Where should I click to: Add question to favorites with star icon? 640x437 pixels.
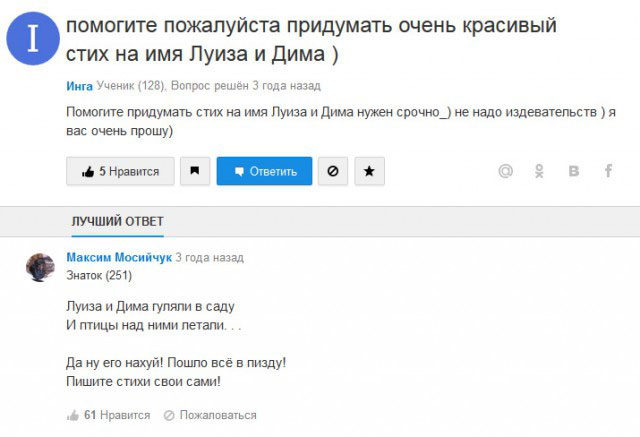point(368,171)
